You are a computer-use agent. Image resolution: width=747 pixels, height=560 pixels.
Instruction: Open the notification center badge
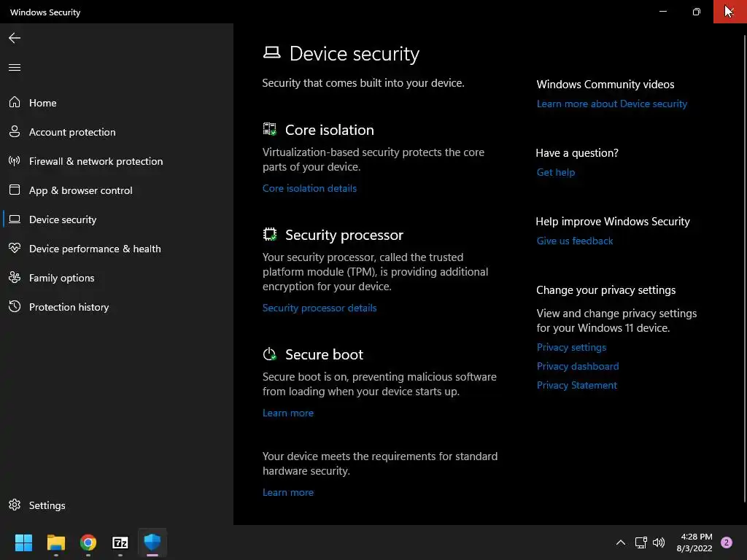pos(726,542)
